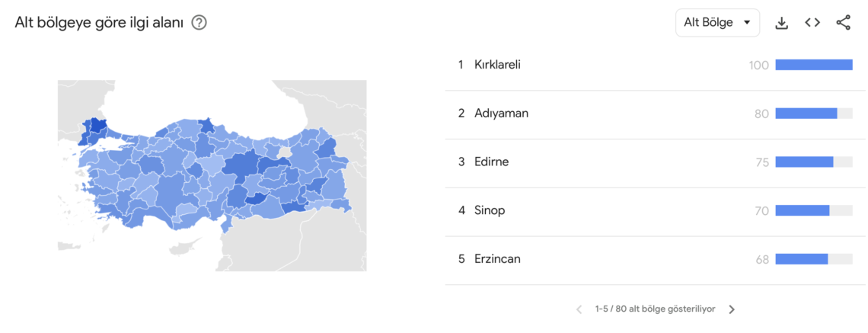This screenshot has height=333, width=868.
Task: Click the Sinop province on the map
Action: click(x=207, y=125)
